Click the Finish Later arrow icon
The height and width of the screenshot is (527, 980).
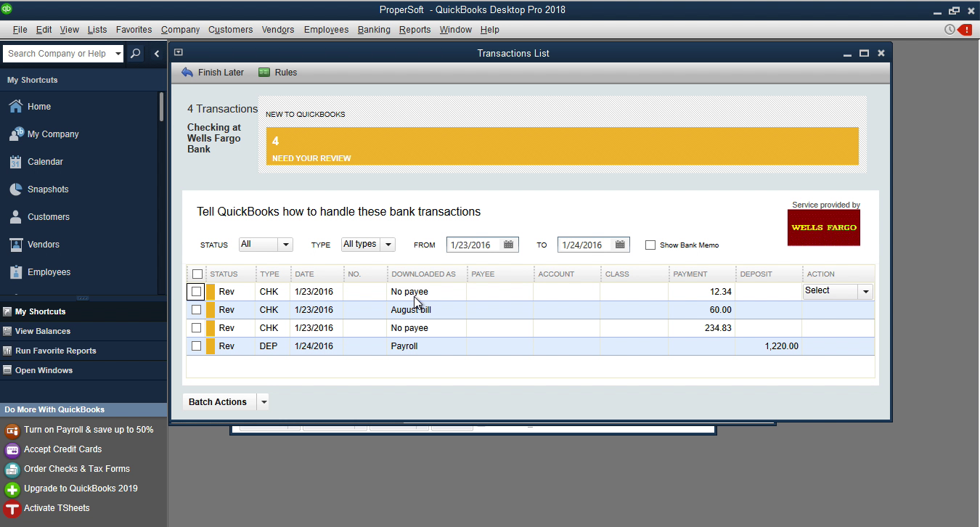(x=187, y=72)
